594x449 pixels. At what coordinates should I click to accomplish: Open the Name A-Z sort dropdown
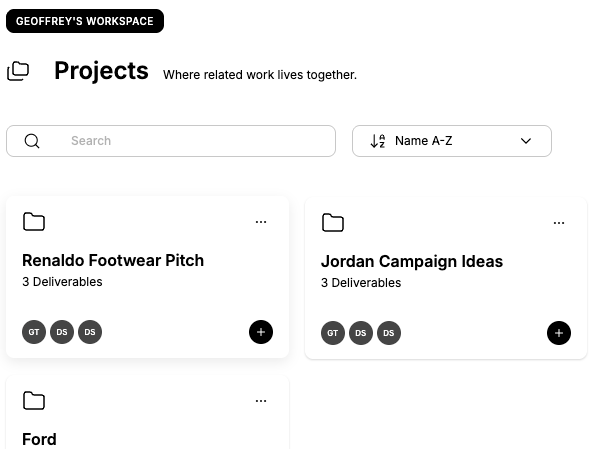(452, 141)
